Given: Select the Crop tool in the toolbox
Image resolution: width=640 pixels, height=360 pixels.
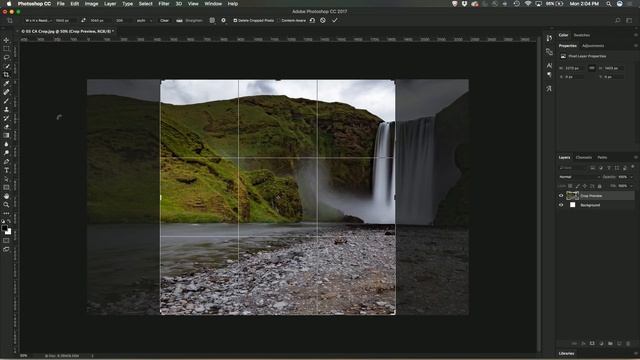Looking at the screenshot, I should [6, 75].
